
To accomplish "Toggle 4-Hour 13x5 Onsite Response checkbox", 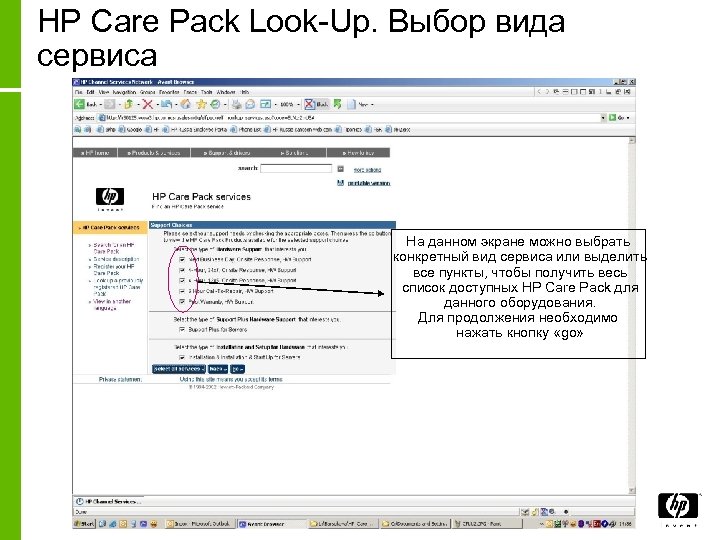I will 182,280.
